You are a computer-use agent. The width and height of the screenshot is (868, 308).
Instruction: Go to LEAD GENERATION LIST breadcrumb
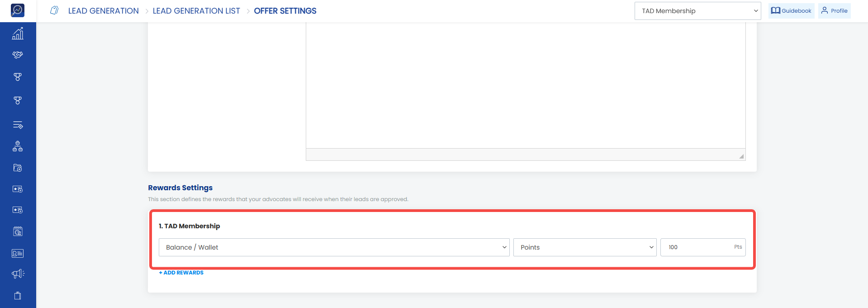tap(196, 11)
